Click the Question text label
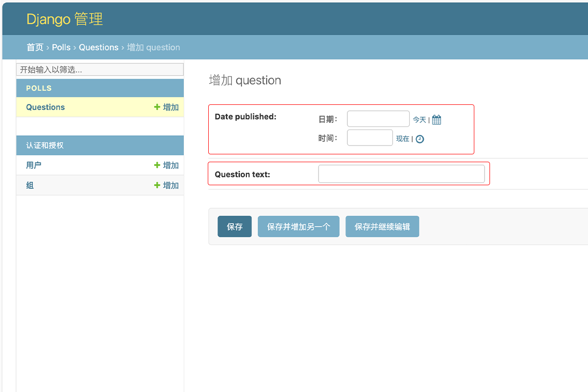The image size is (588, 392). tap(243, 174)
